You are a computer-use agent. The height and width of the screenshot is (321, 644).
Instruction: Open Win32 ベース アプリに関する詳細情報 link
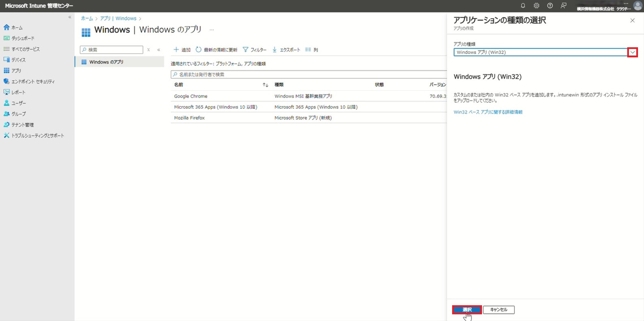[488, 112]
